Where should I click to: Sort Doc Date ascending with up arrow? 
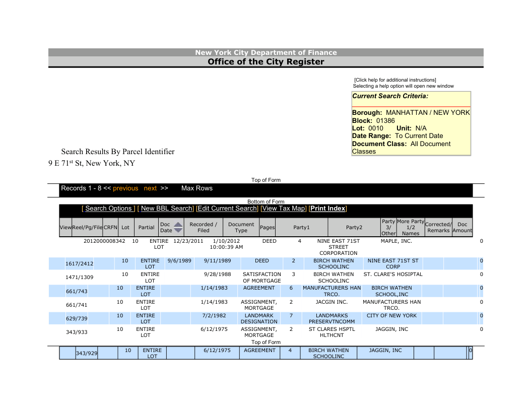pos(178,225)
